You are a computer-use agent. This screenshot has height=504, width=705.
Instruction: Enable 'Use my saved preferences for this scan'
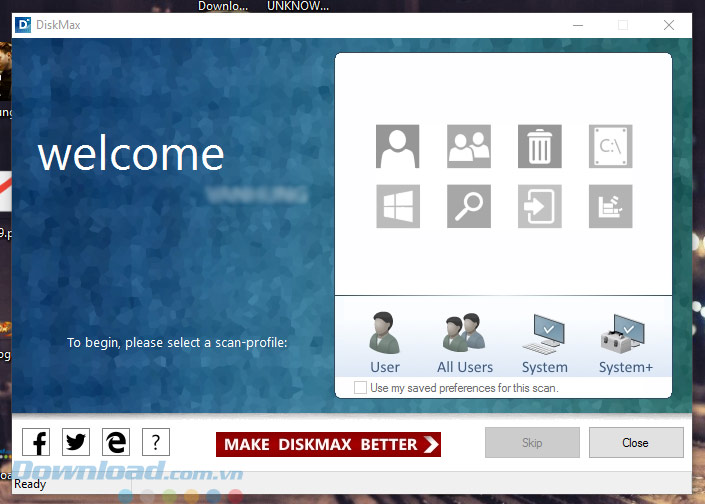360,388
